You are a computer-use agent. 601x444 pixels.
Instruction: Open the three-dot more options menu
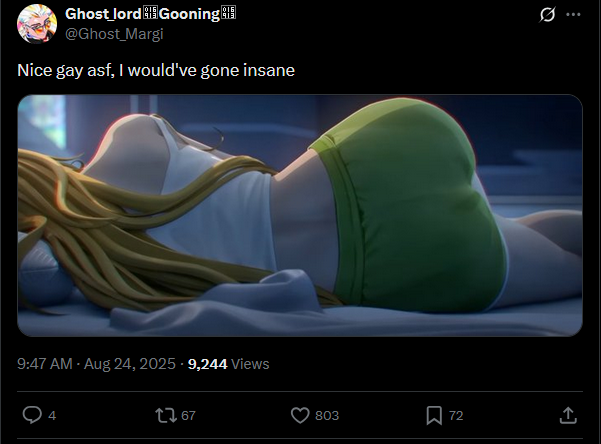click(x=573, y=15)
